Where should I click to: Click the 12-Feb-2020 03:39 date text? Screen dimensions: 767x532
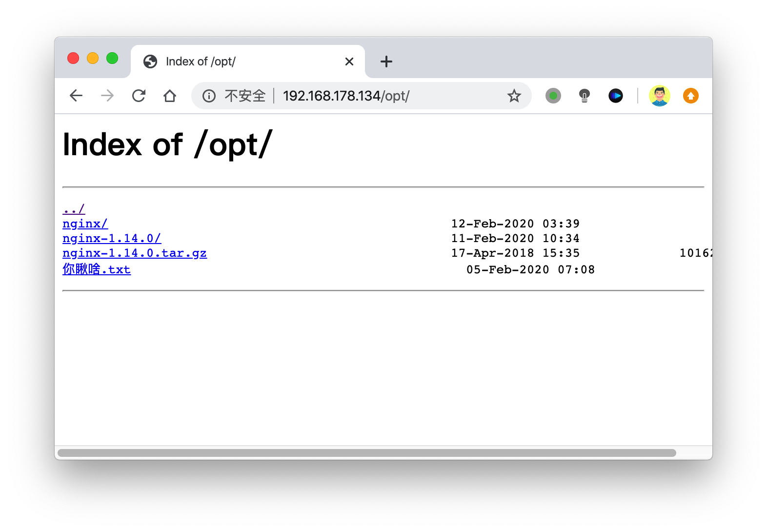click(x=515, y=224)
